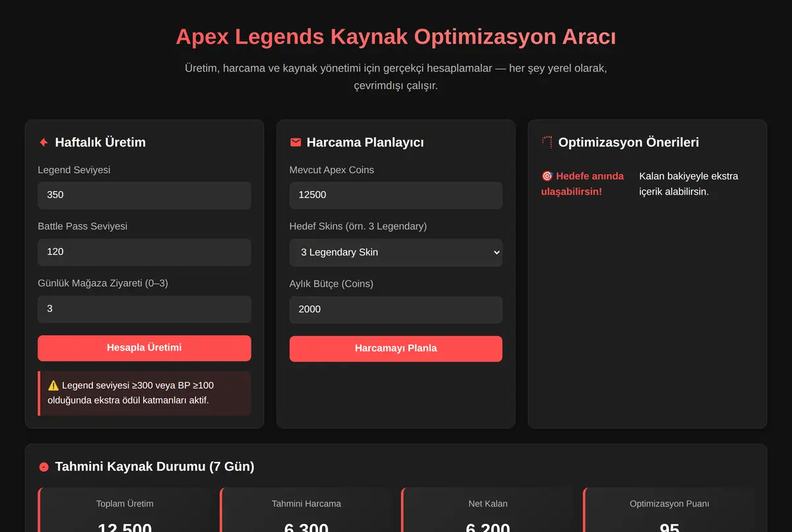
Task: Click the Tahmini Kaynak Durumu circle icon
Action: click(44, 467)
